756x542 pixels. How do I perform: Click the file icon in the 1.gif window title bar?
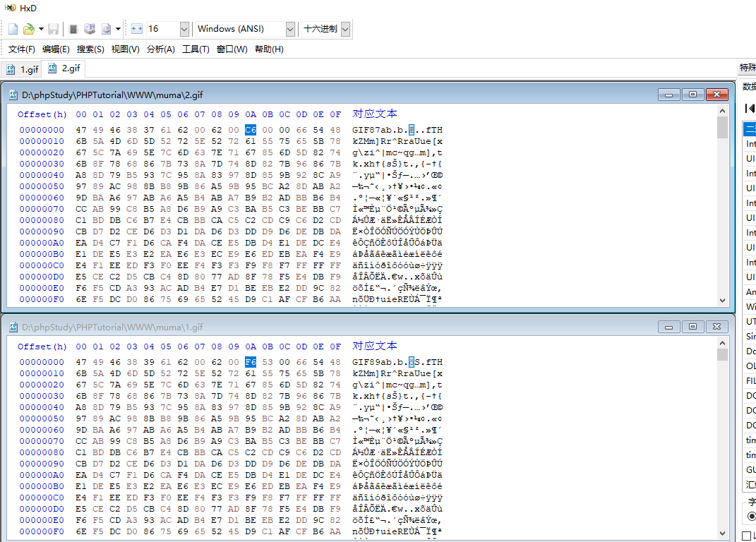pos(13,327)
